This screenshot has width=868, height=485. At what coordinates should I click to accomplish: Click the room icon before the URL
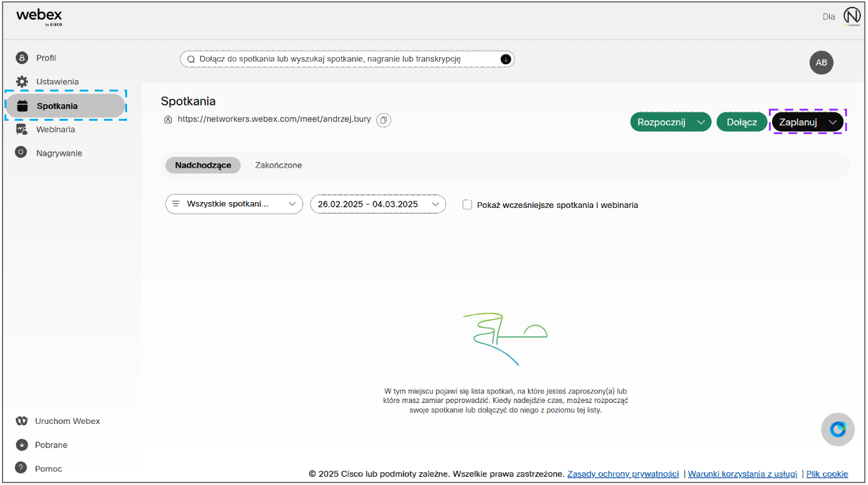tap(168, 120)
